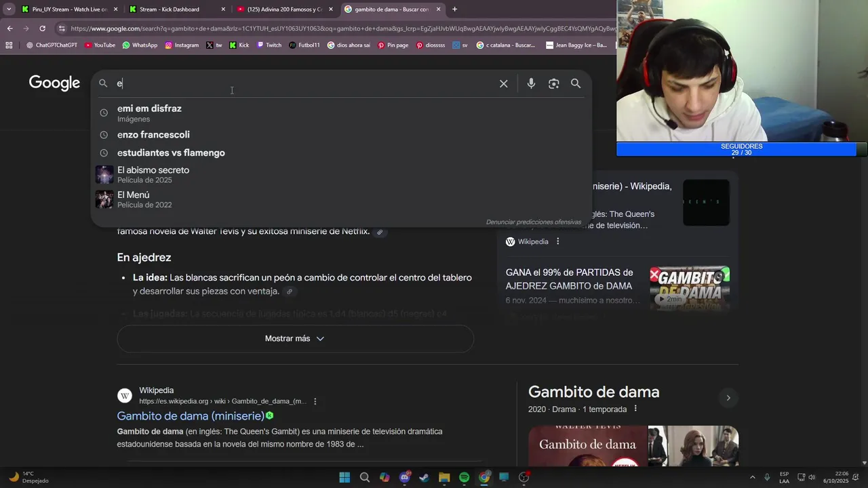The image size is (868, 488).
Task: Close the Piru_UY Stream tab
Action: [x=115, y=9]
